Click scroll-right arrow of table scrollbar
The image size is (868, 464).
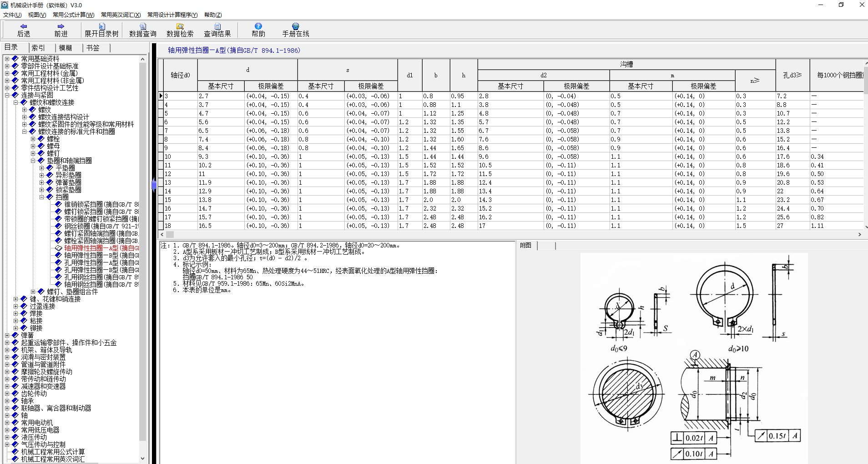(859, 235)
